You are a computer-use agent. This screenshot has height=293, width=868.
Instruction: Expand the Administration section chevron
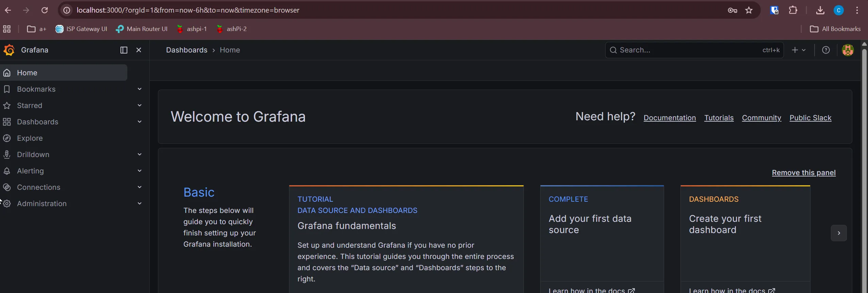[x=140, y=203]
